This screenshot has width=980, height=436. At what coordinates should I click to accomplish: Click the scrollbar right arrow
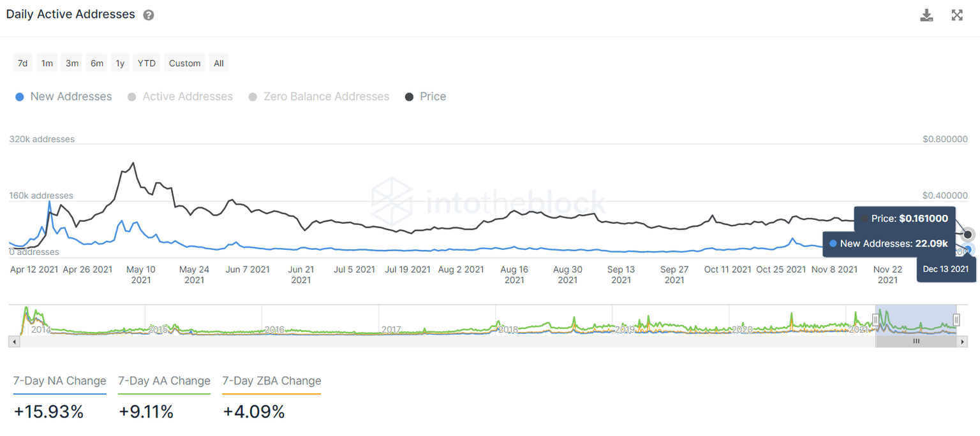(962, 342)
